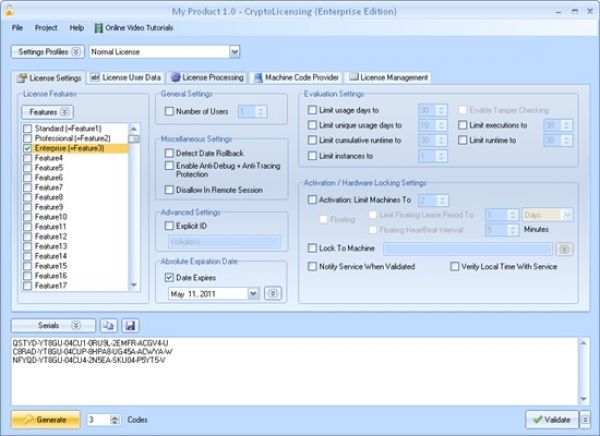Click the save serials floppy icon
Screen dimensions: 600x436
pos(130,325)
